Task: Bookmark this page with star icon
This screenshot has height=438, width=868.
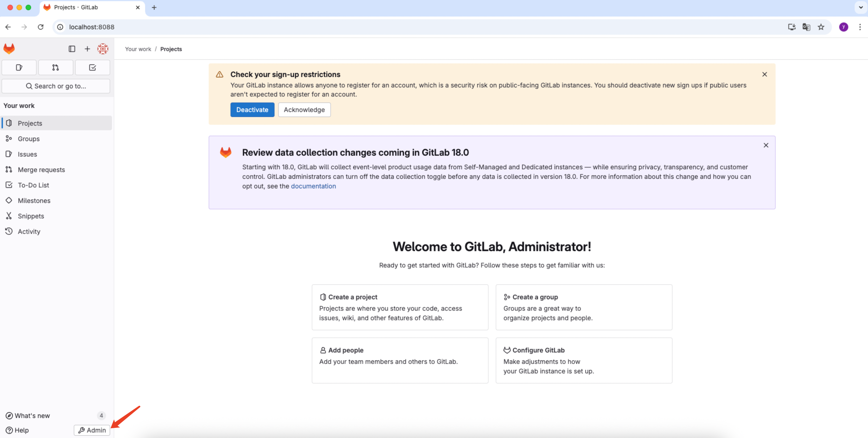Action: 821,27
